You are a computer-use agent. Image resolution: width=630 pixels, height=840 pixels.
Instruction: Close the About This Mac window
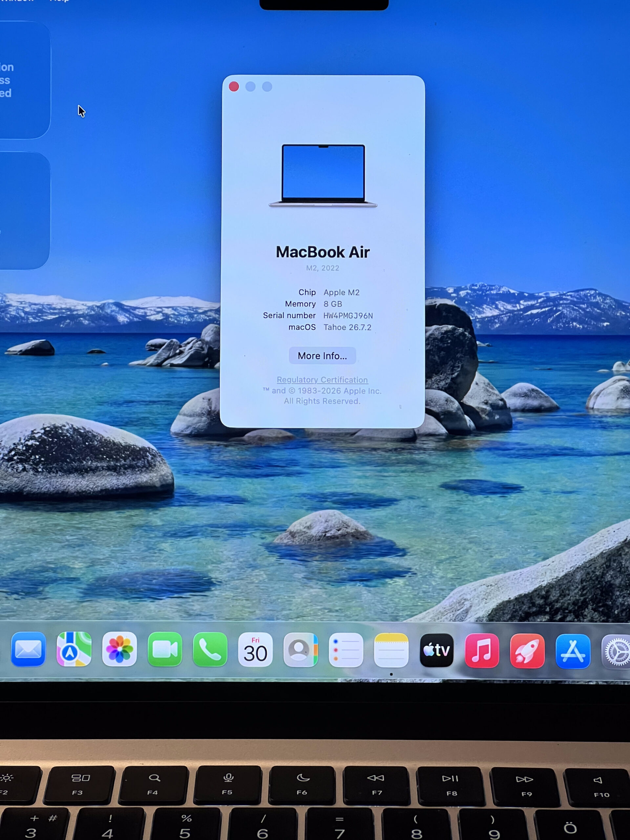pyautogui.click(x=234, y=87)
